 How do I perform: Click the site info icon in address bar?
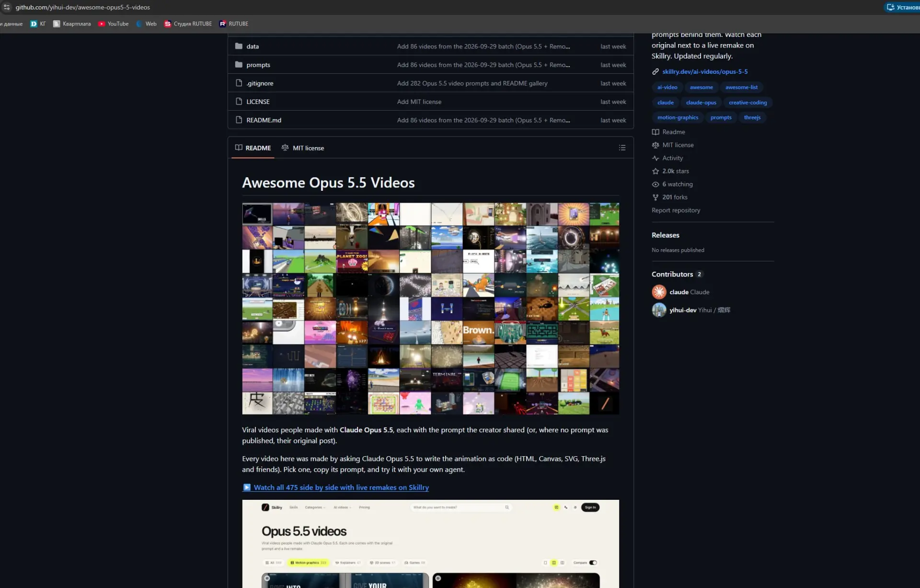pyautogui.click(x=7, y=7)
